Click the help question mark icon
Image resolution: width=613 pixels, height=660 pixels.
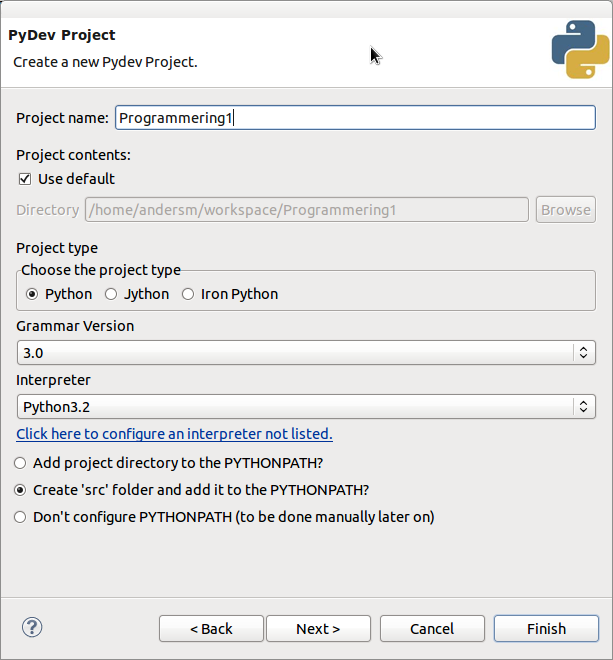coord(31,627)
